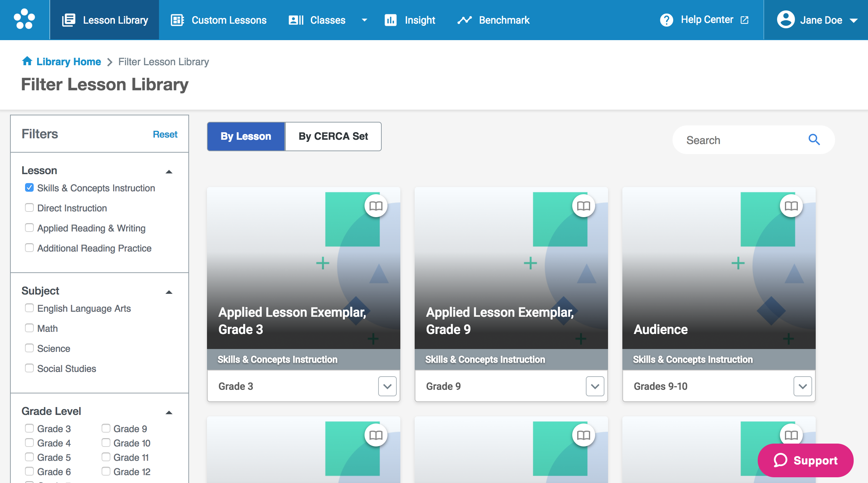868x483 pixels.
Task: Open the Jane Doe account dropdown arrow
Action: pos(854,20)
